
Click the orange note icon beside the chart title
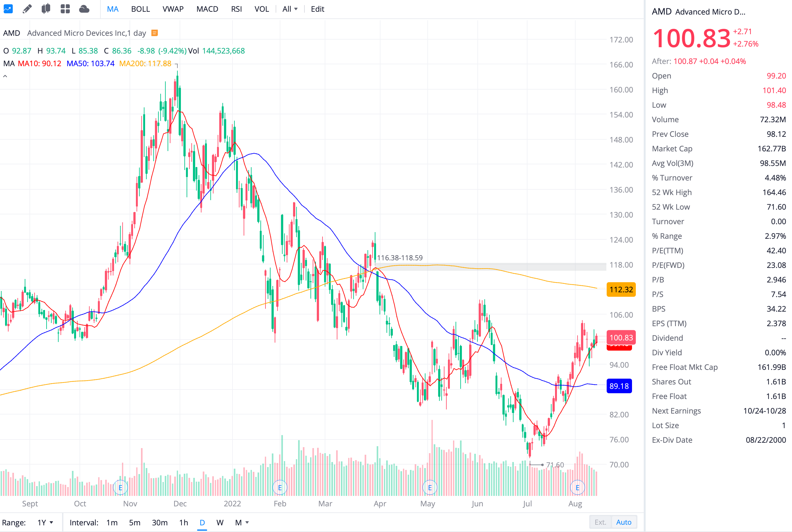154,33
